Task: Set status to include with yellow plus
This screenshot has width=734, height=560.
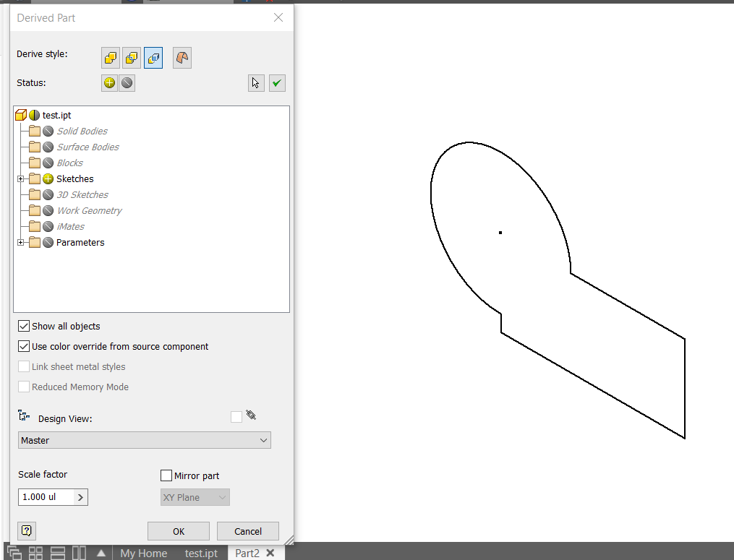Action: click(x=109, y=82)
